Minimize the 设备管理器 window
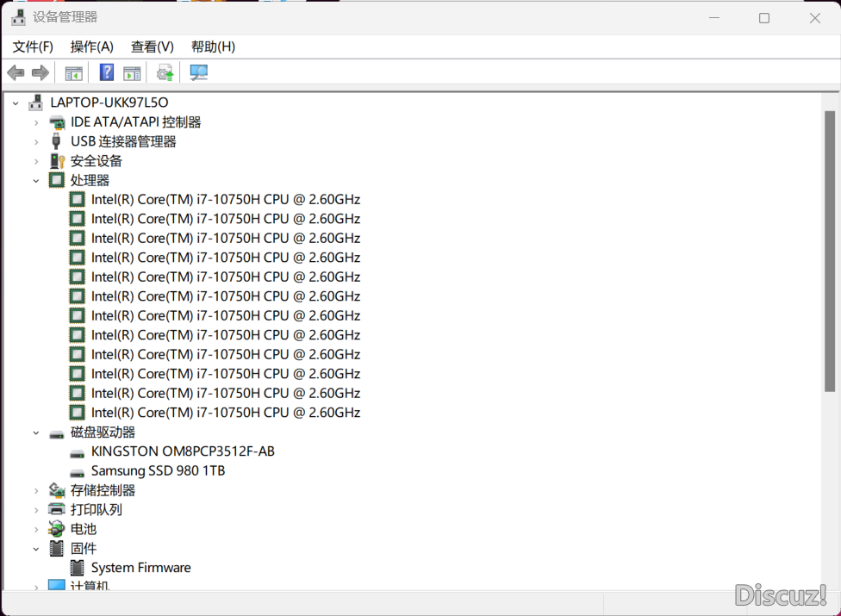The width and height of the screenshot is (841, 616). 713,18
